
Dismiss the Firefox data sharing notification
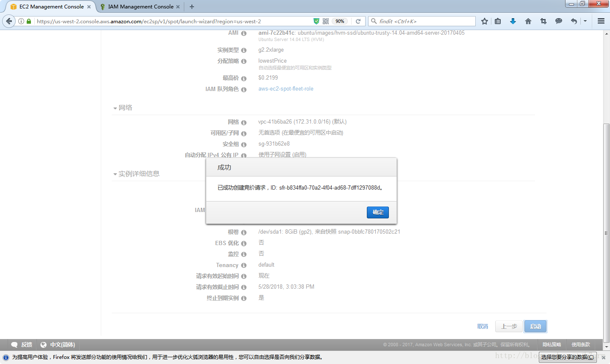(604, 358)
